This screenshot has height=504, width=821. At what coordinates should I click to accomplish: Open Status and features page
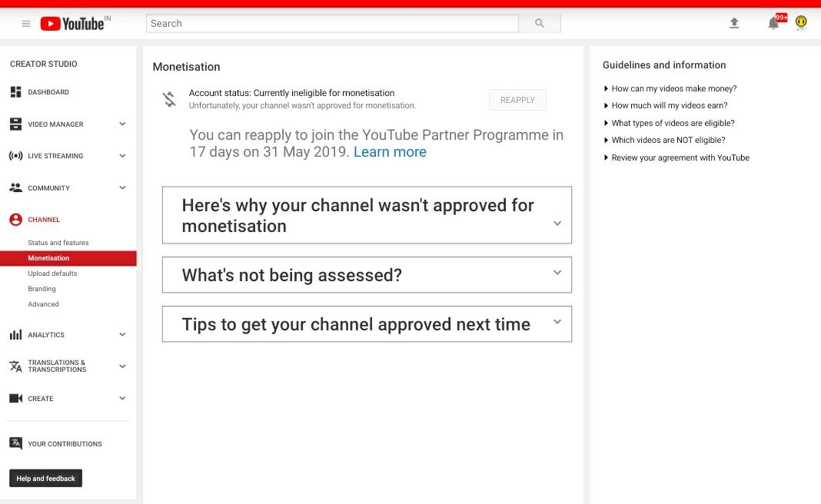(58, 243)
